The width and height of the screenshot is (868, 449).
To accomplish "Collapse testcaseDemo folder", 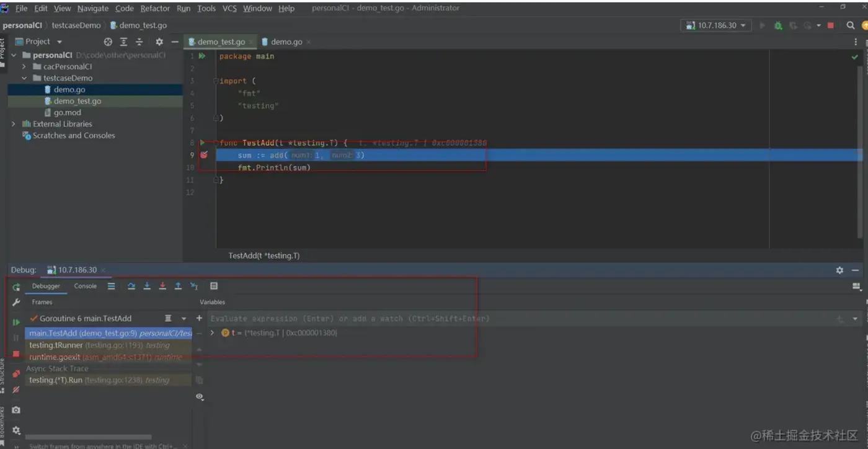I will (24, 78).
